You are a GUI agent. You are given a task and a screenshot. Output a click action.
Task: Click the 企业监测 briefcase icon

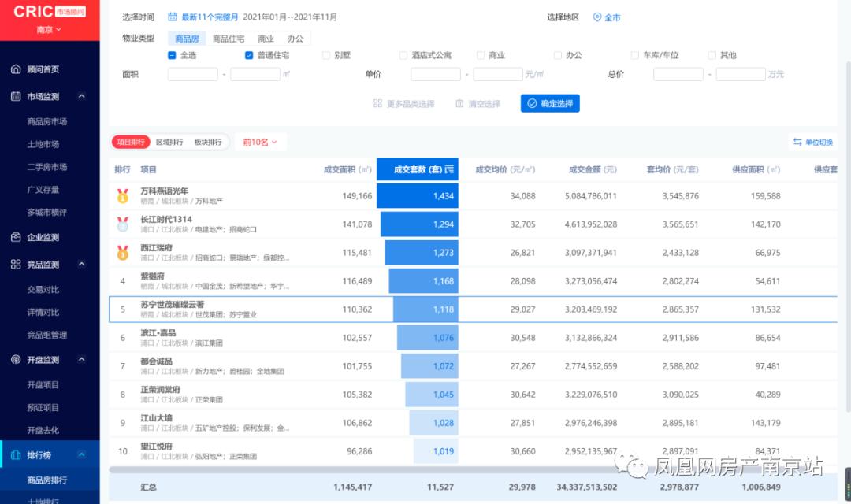pos(16,237)
